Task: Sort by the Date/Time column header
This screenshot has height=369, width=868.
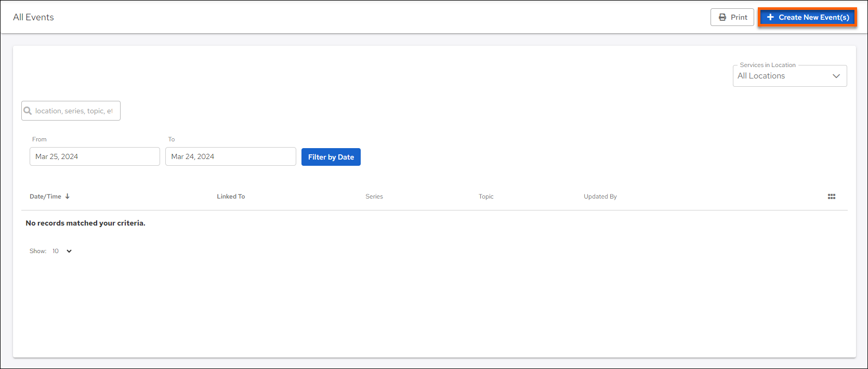Action: [x=45, y=196]
